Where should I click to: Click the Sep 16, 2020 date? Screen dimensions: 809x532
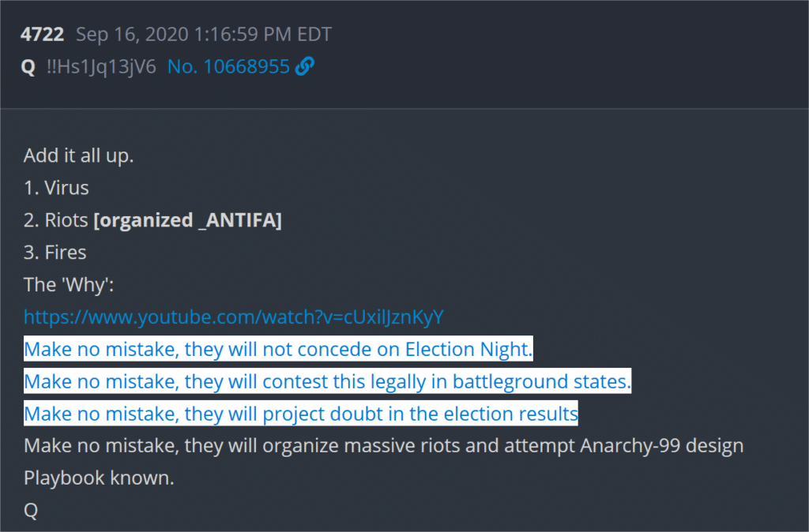pyautogui.click(x=132, y=35)
